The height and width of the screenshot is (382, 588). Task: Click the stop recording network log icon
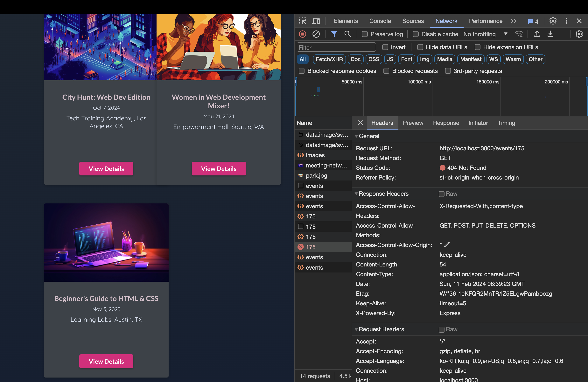point(302,34)
